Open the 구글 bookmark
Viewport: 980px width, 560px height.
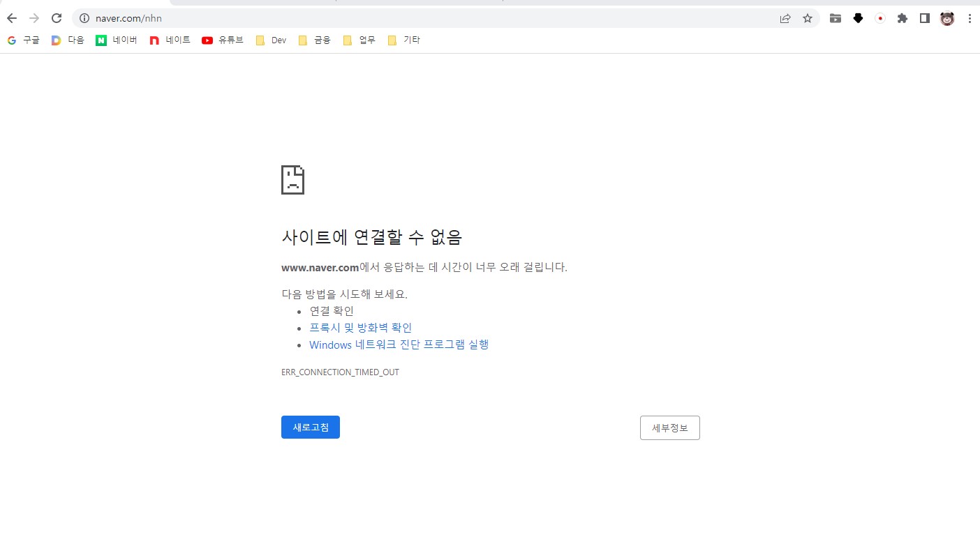24,40
